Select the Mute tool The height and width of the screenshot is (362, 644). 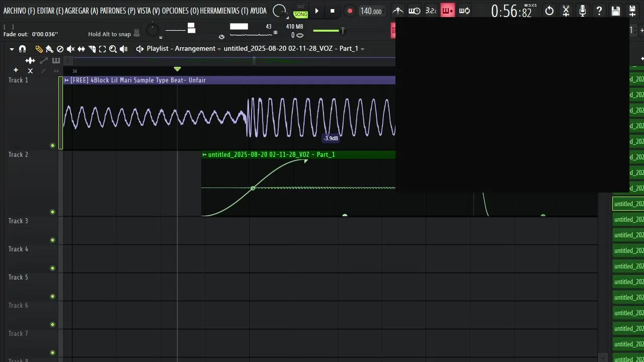pos(70,49)
